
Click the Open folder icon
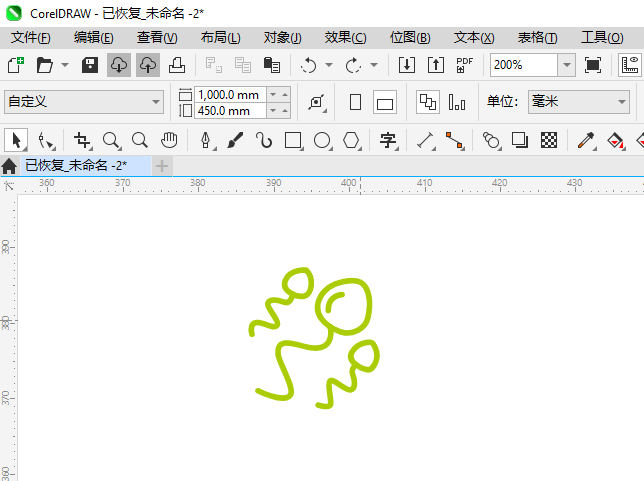[44, 65]
